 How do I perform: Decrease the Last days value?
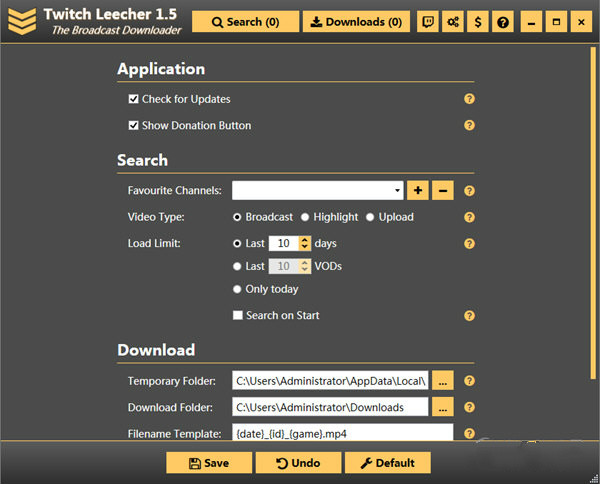pos(305,247)
